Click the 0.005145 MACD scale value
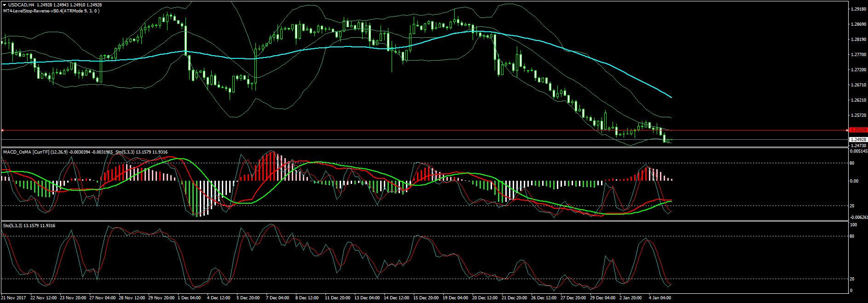This screenshot has width=868, height=303. 859,151
